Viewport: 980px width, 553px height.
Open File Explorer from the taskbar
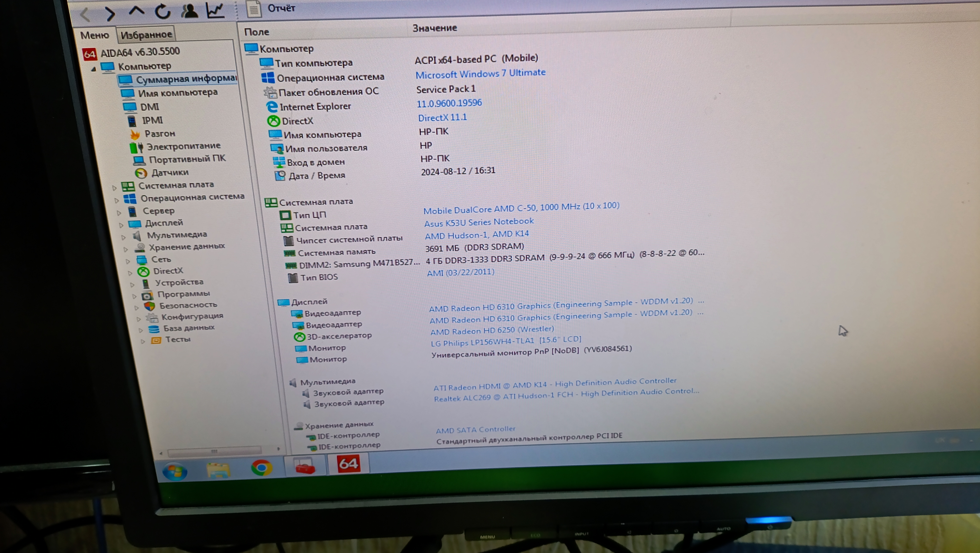tap(218, 470)
